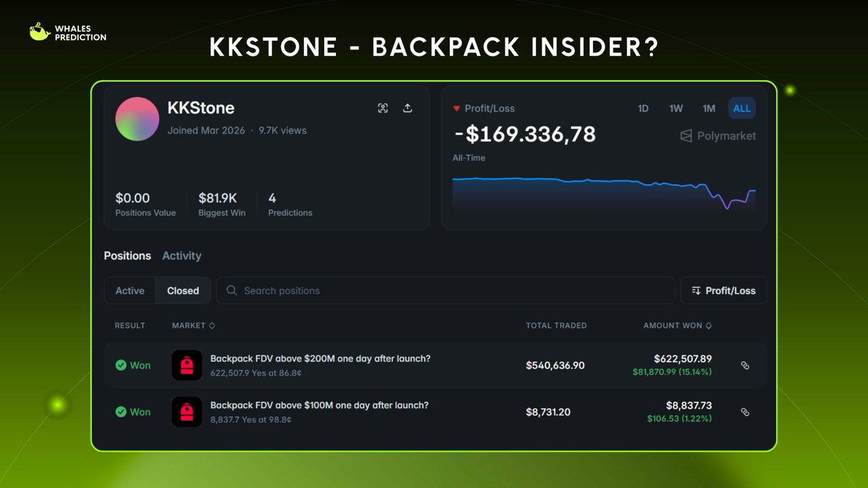
Task: Click the KKStone gradient avatar
Action: tap(138, 119)
